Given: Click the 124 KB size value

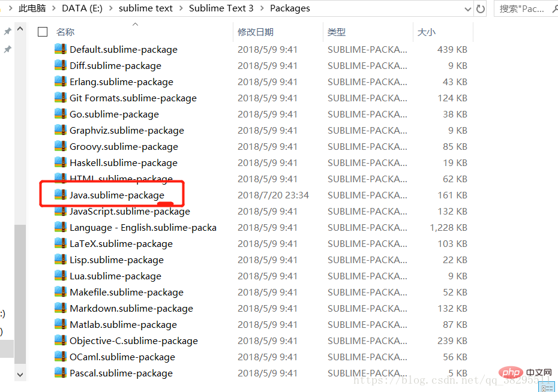Looking at the screenshot, I should [452, 98].
